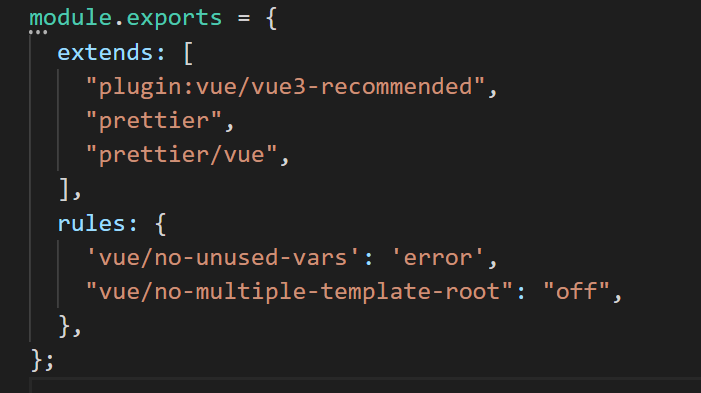The image size is (701, 393).
Task: Click the empty line below the code
Action: 365,385
